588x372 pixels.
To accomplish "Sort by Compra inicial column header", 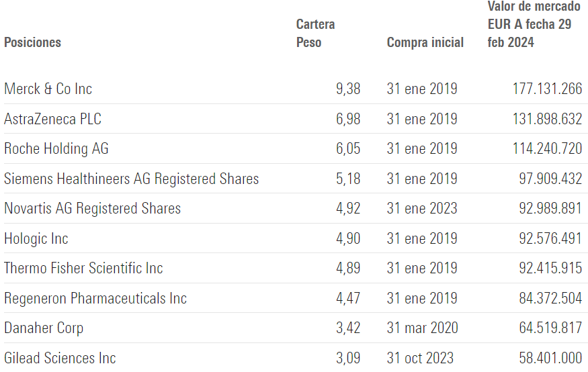I will coord(425,42).
